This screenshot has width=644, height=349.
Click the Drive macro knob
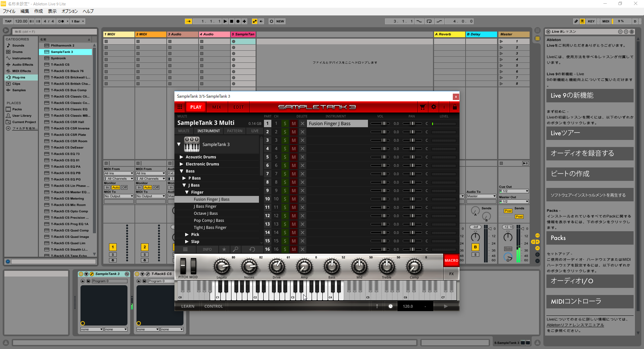(x=277, y=267)
